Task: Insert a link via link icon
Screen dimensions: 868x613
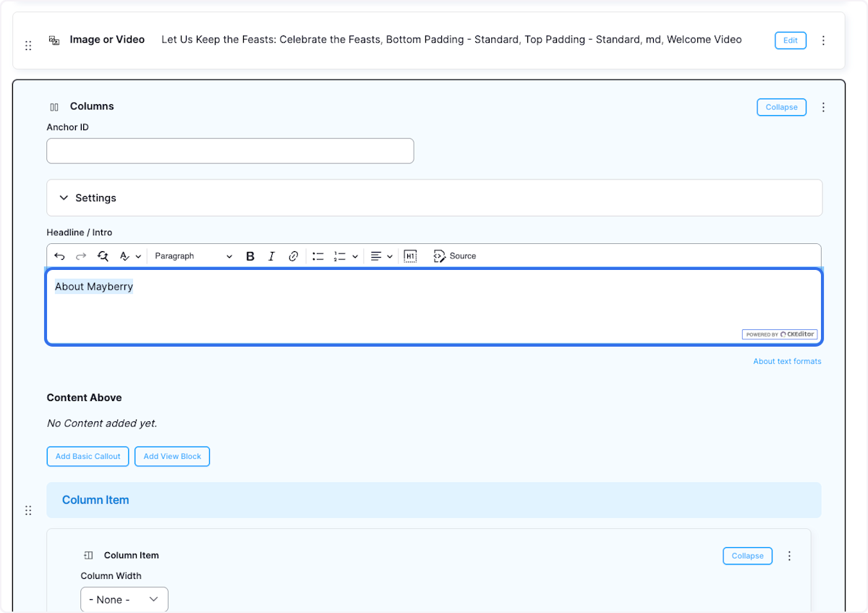Action: [x=293, y=256]
